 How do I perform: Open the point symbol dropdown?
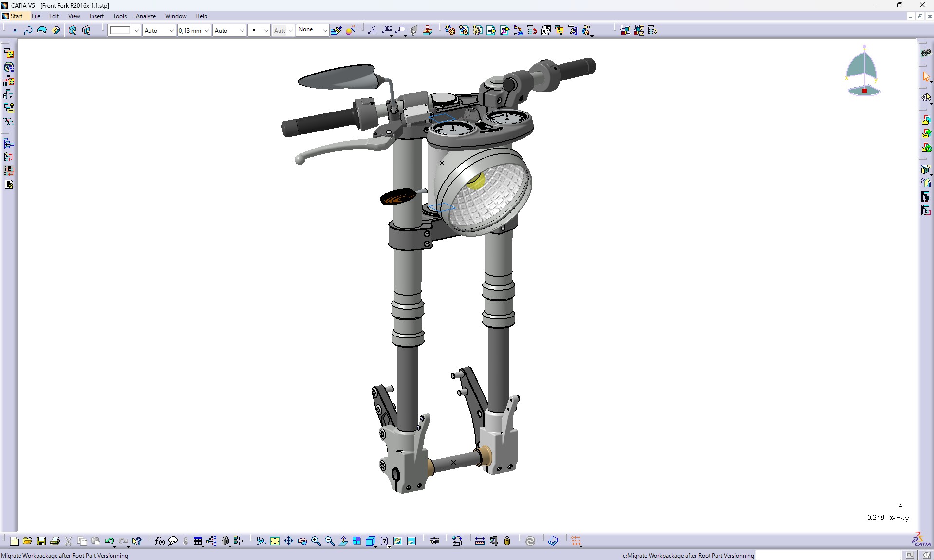tap(266, 30)
